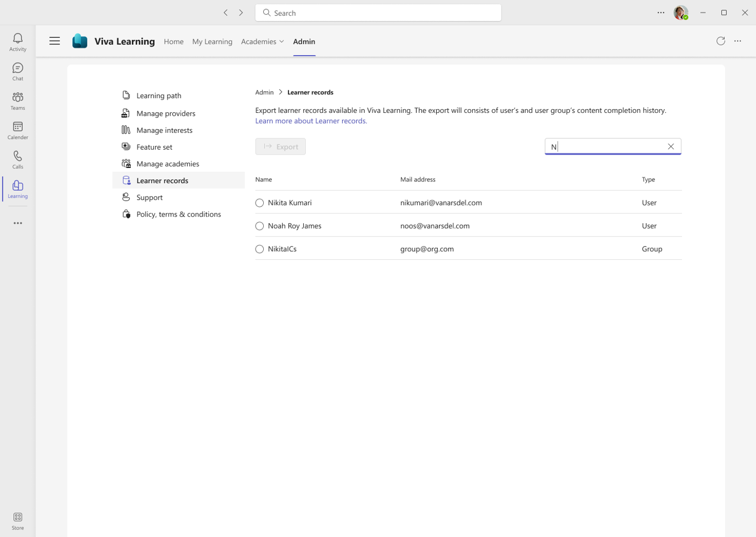Click the Policy lock icon
The height and width of the screenshot is (537, 756).
[126, 214]
